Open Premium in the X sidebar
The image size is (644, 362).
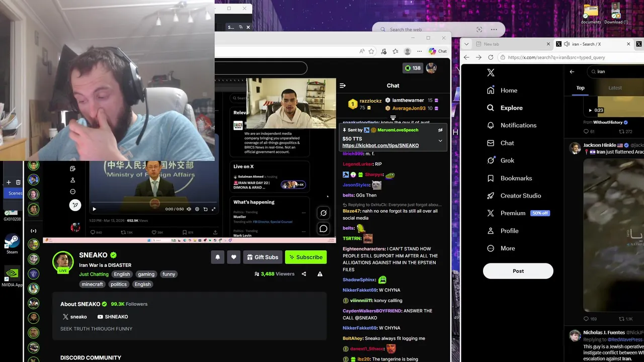518,213
